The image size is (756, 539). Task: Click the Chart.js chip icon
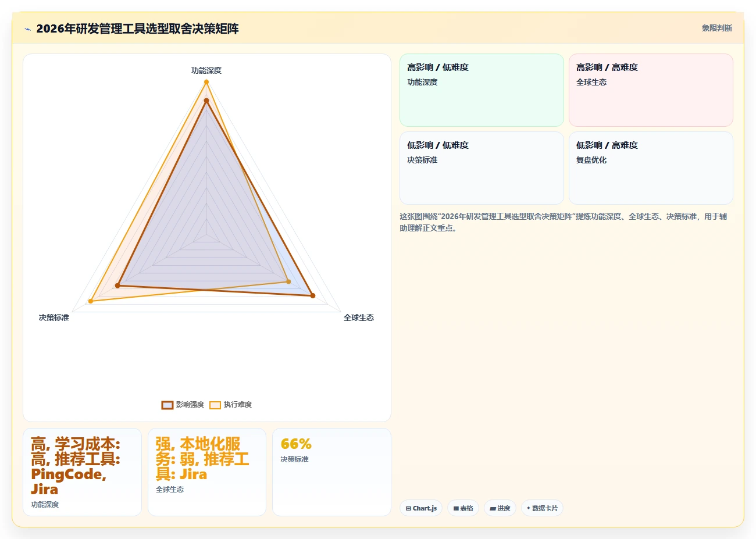tap(408, 508)
